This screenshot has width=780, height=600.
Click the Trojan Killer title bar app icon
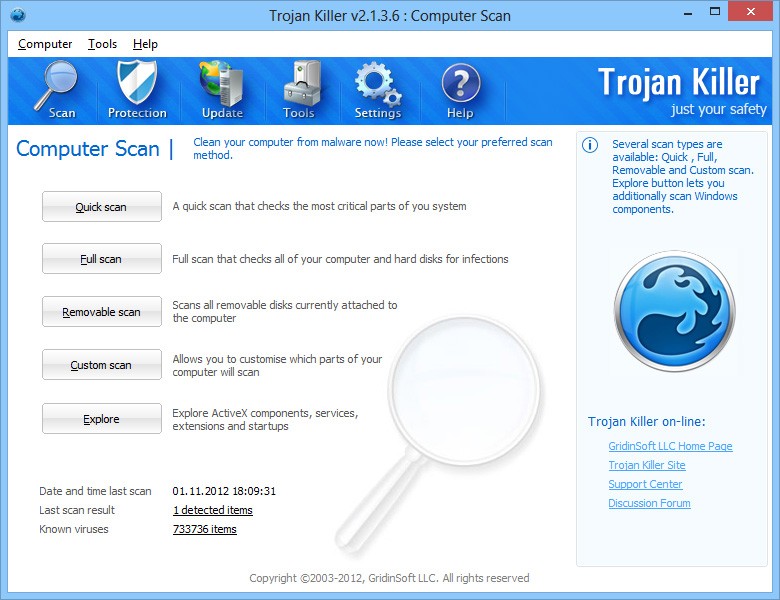(18, 15)
